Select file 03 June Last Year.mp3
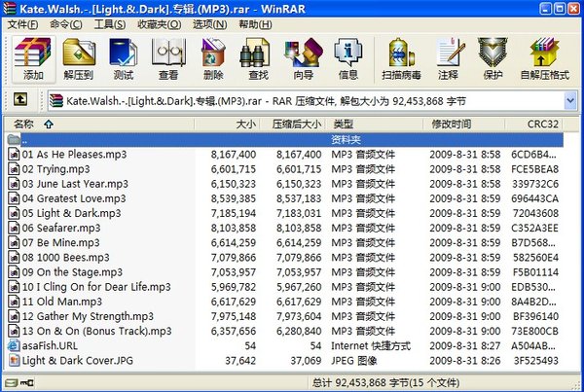The height and width of the screenshot is (392, 584). (75, 184)
